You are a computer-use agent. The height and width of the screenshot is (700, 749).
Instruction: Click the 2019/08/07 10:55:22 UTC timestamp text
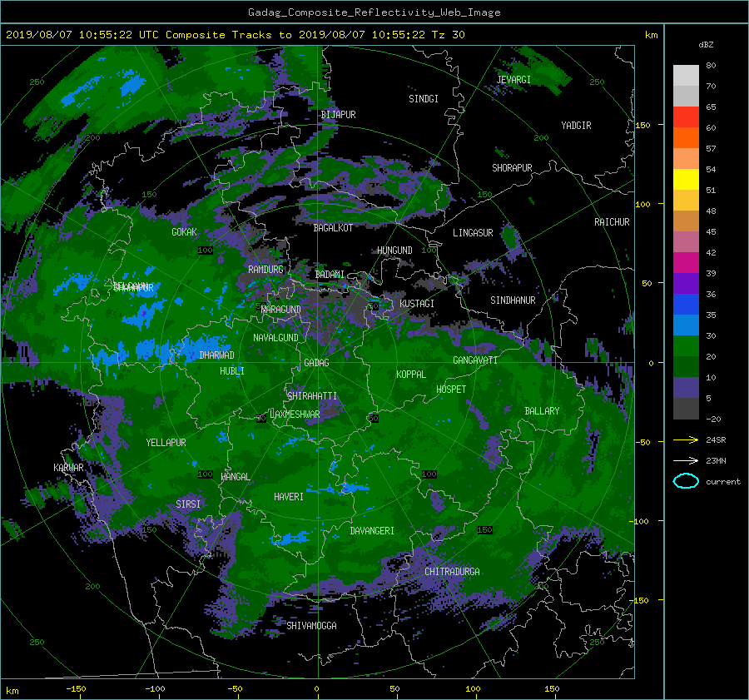82,35
